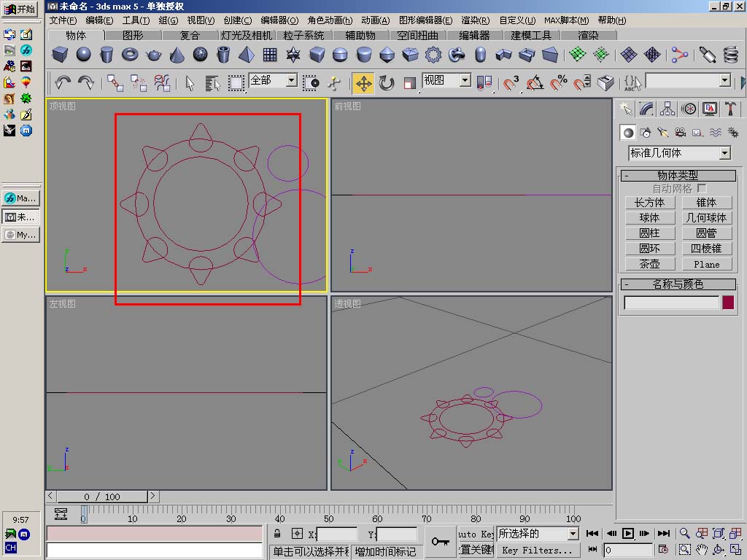Viewport: 747px width, 560px height.
Task: Open the 文件 menu
Action: coord(63,20)
